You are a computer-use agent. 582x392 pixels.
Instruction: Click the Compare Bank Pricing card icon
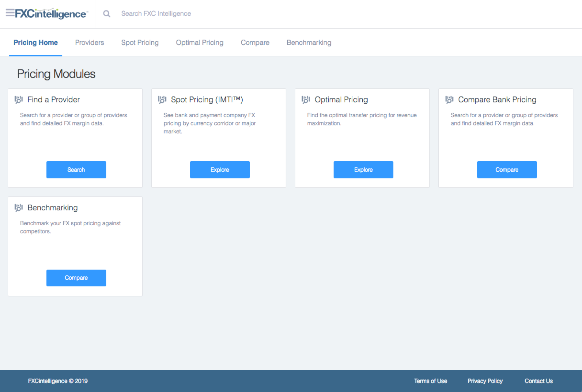(x=449, y=99)
